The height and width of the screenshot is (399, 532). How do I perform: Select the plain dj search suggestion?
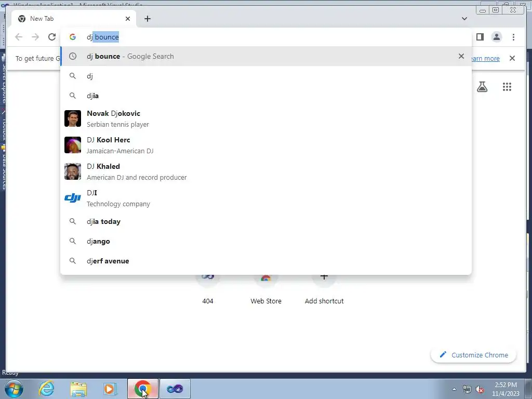click(x=266, y=76)
